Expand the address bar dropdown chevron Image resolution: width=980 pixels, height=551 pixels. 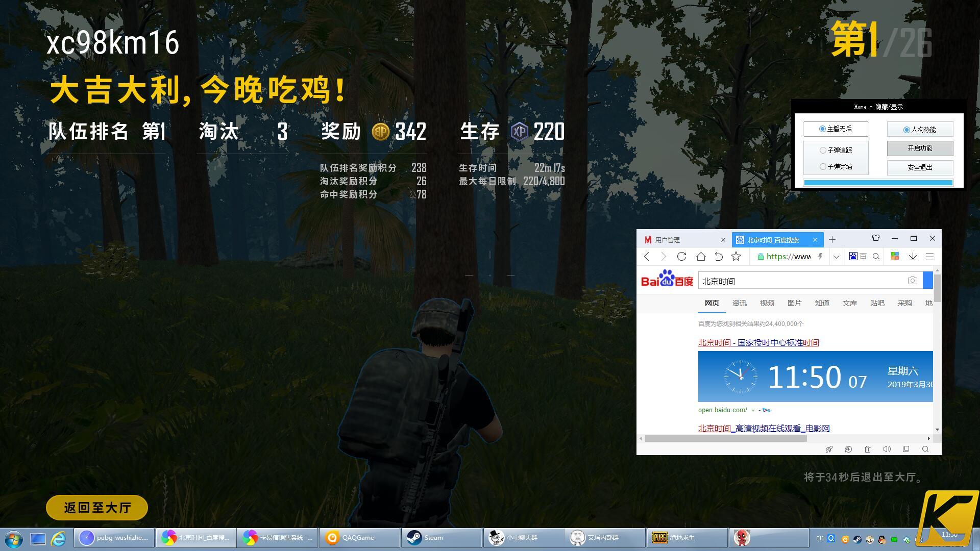pyautogui.click(x=836, y=257)
